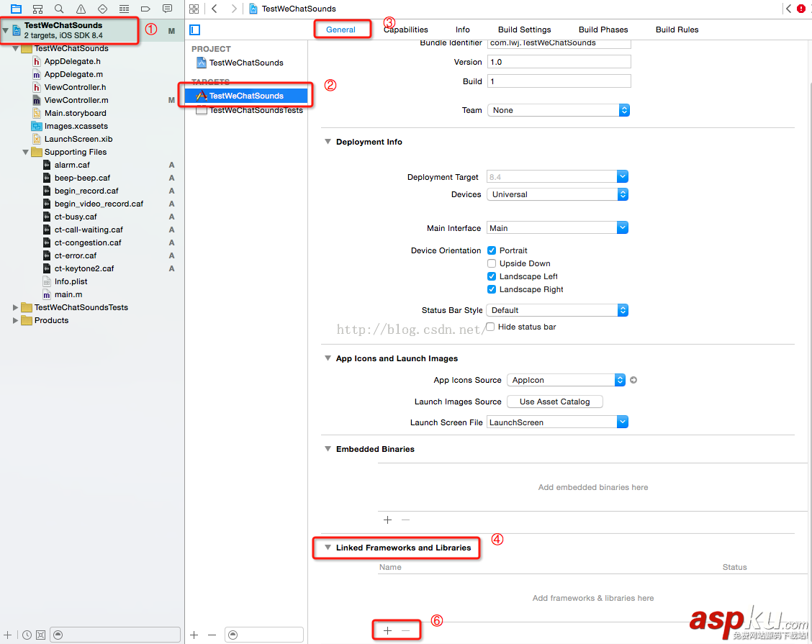Open Main.storyboard in the navigator
This screenshot has width=812, height=644.
tap(75, 113)
